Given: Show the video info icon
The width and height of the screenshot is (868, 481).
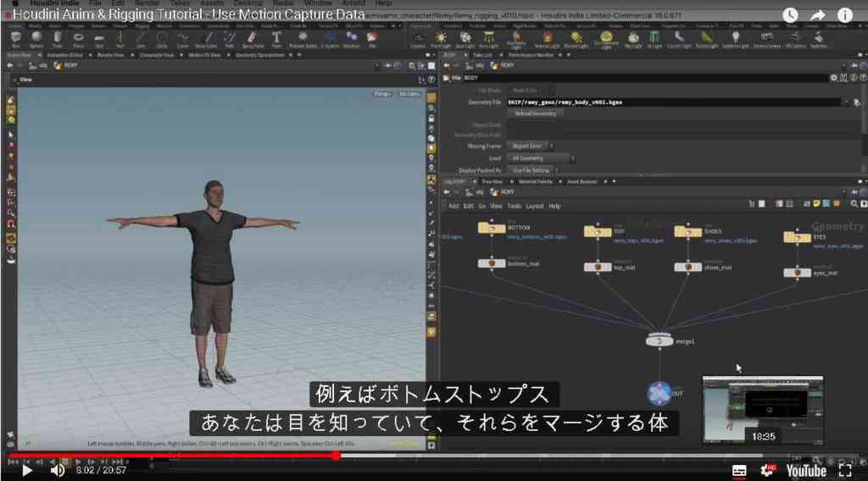Looking at the screenshot, I should pyautogui.click(x=845, y=15).
